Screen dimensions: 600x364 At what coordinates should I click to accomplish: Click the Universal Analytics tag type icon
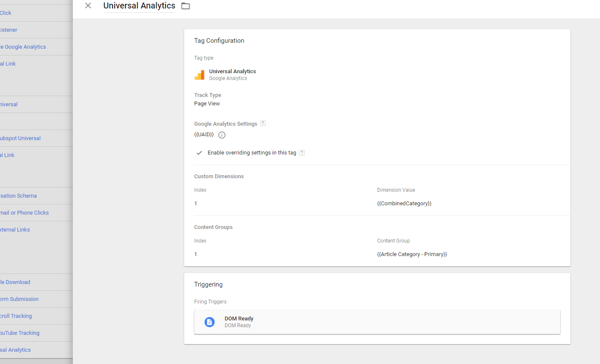[x=199, y=75]
